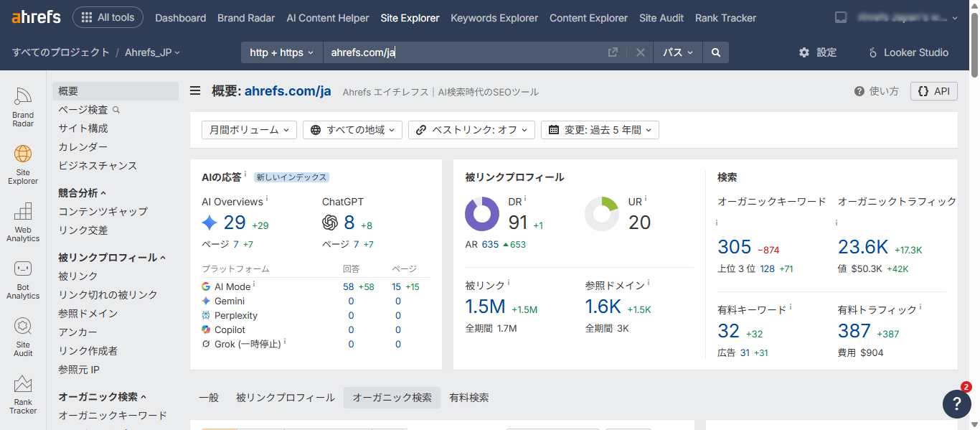Open Rank Tracker sidebar icon
Image resolution: width=980 pixels, height=430 pixels.
[23, 394]
